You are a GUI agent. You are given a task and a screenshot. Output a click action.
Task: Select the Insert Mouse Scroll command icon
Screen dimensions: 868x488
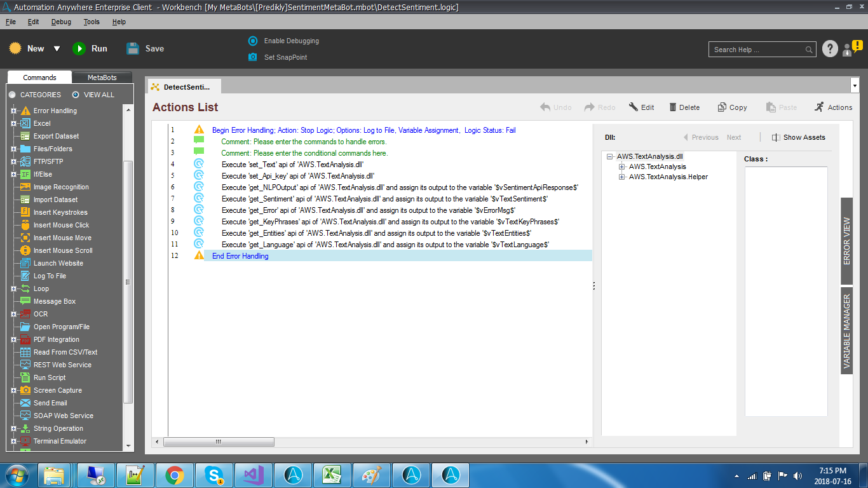[25, 250]
